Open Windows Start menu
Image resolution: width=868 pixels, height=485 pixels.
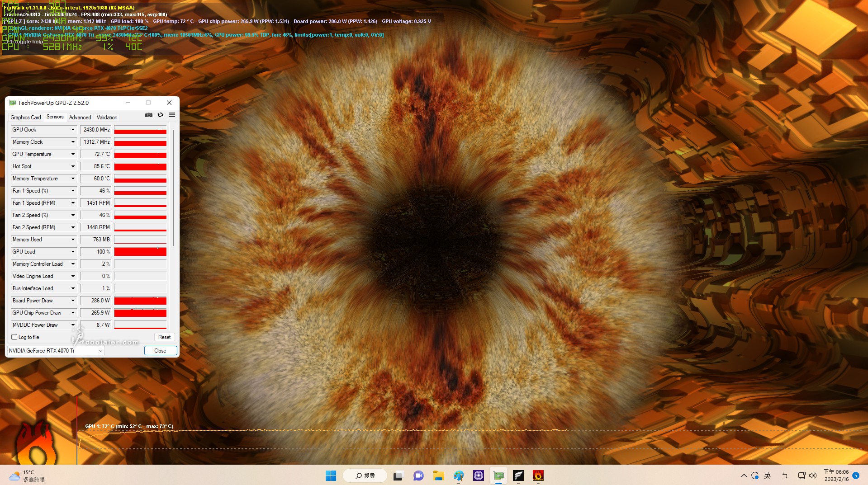[x=331, y=476]
